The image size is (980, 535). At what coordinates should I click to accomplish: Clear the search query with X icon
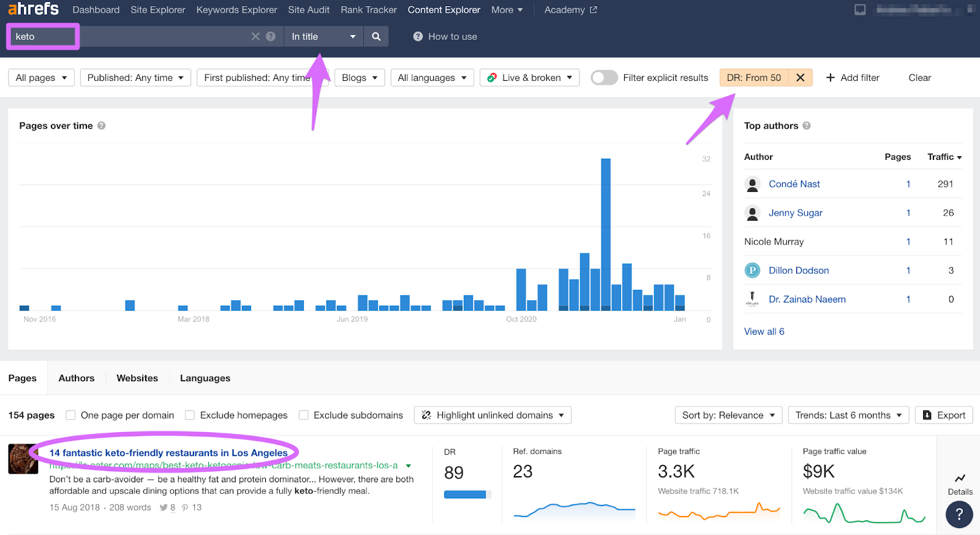click(255, 37)
